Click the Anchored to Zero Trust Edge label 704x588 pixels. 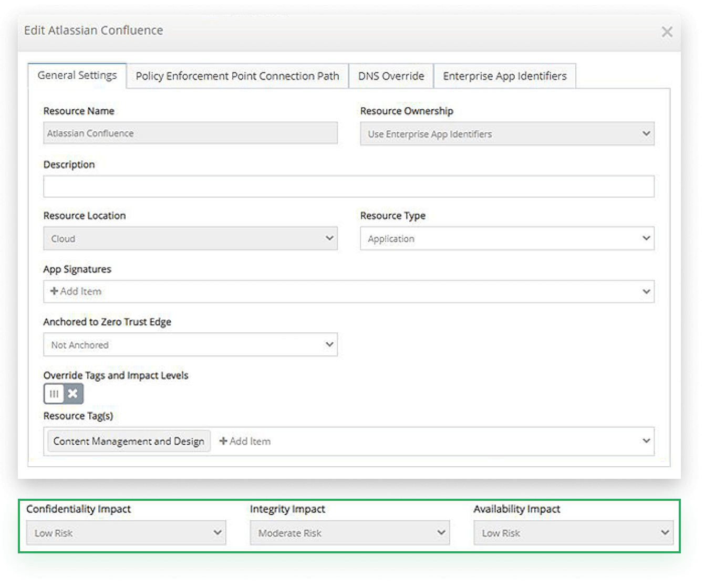coord(107,322)
